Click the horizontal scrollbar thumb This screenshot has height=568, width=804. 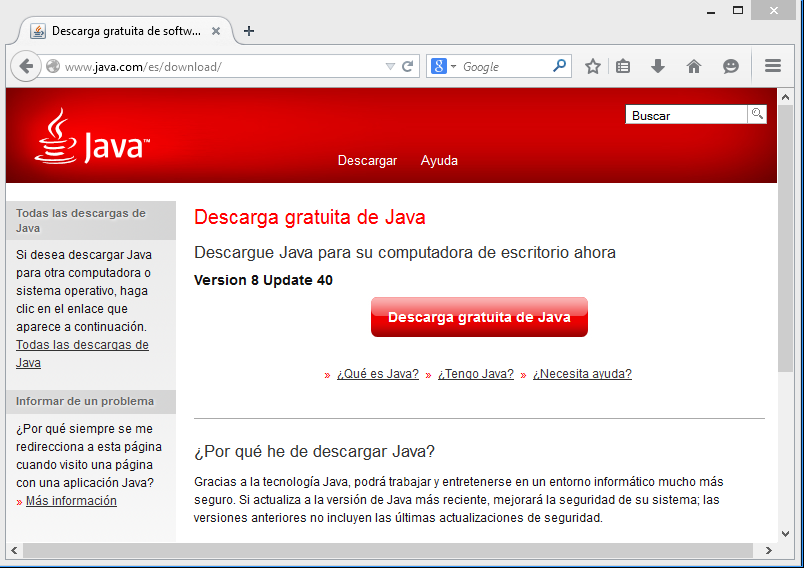(388, 551)
